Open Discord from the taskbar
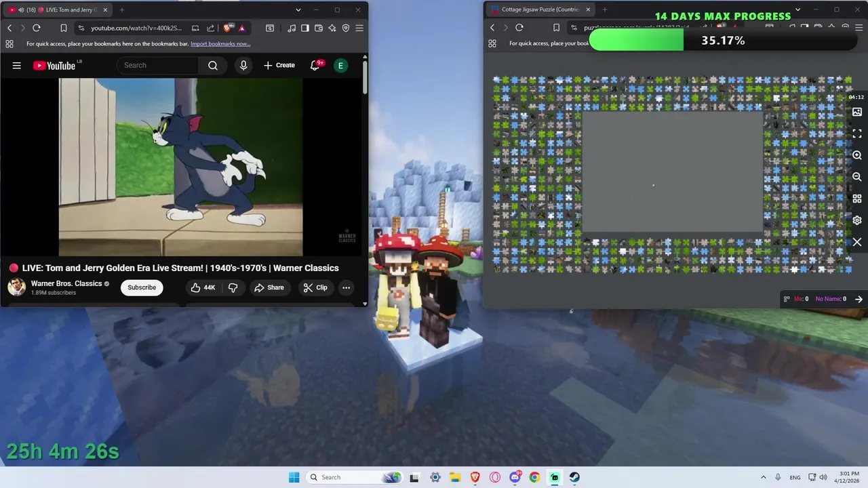Screen dimensions: 868x488 click(x=515, y=477)
